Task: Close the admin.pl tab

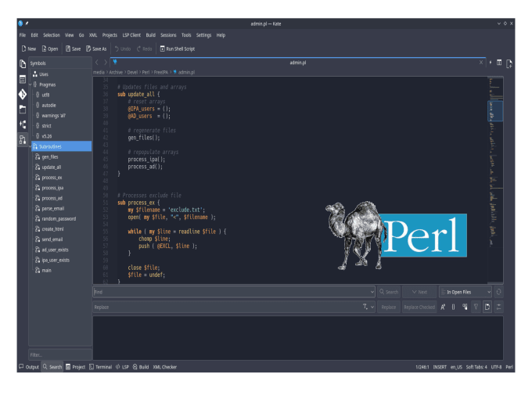Action: pos(481,63)
